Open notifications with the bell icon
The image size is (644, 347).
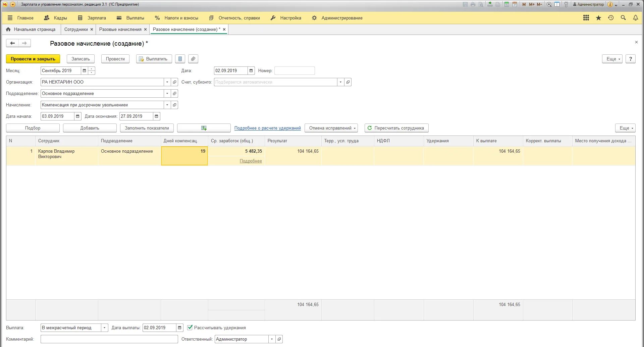[636, 18]
